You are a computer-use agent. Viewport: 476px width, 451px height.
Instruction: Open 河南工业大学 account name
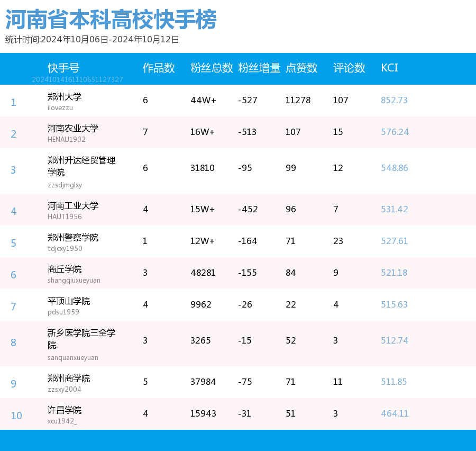[x=73, y=206]
